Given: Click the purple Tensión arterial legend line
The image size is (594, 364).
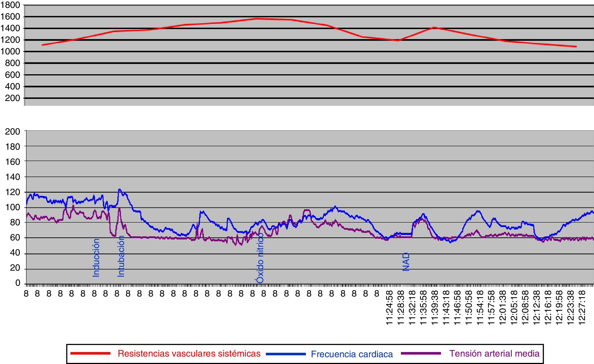Looking at the screenshot, I should click(x=421, y=353).
